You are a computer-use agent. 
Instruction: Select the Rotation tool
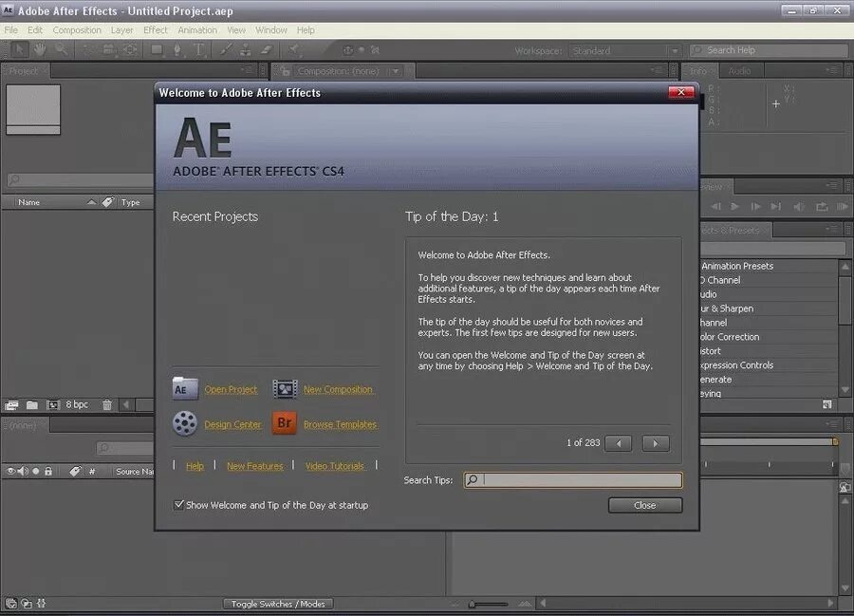click(x=87, y=50)
